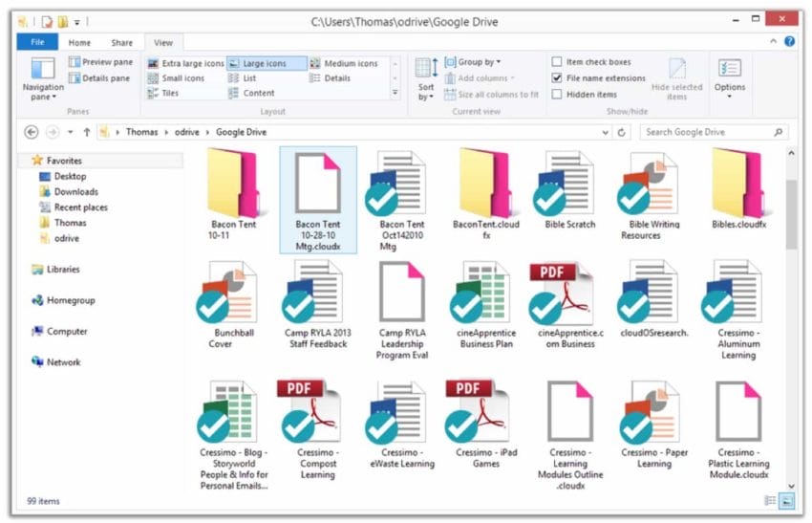
Task: Open Desktop in Favorites
Action: [70, 176]
